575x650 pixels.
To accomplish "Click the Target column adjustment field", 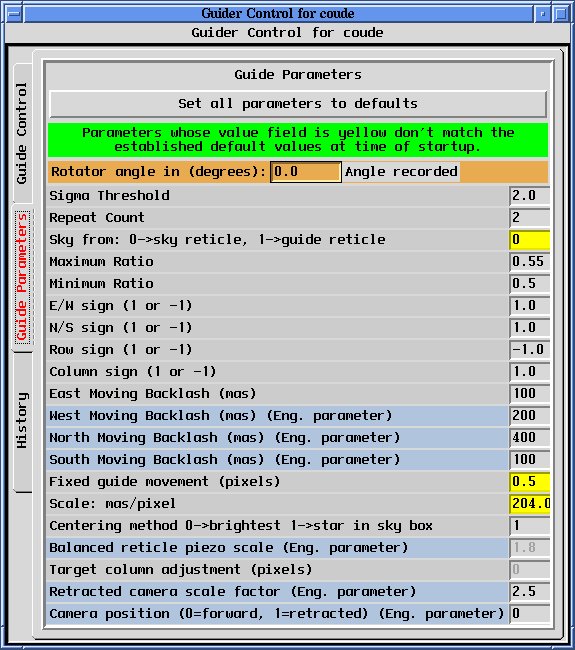I will (529, 569).
